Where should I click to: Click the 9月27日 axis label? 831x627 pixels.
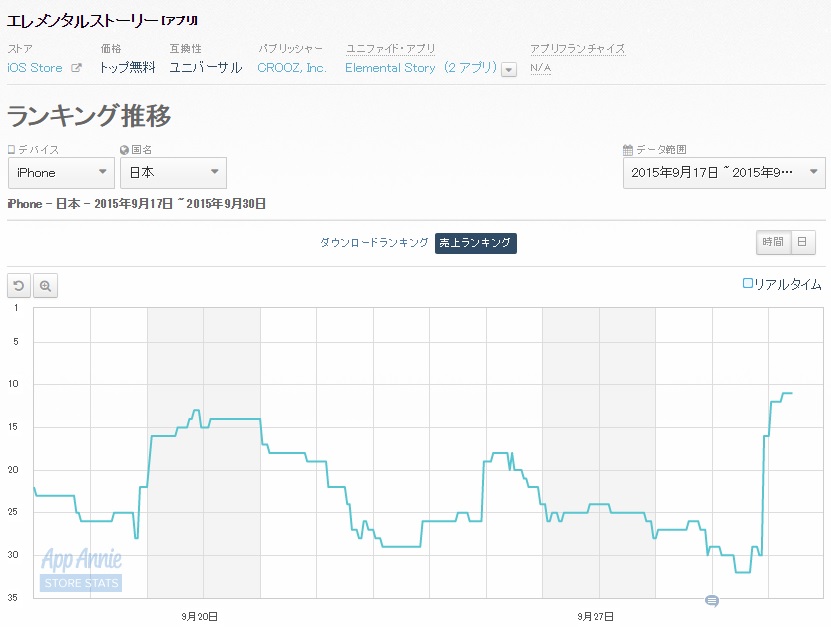coord(596,616)
